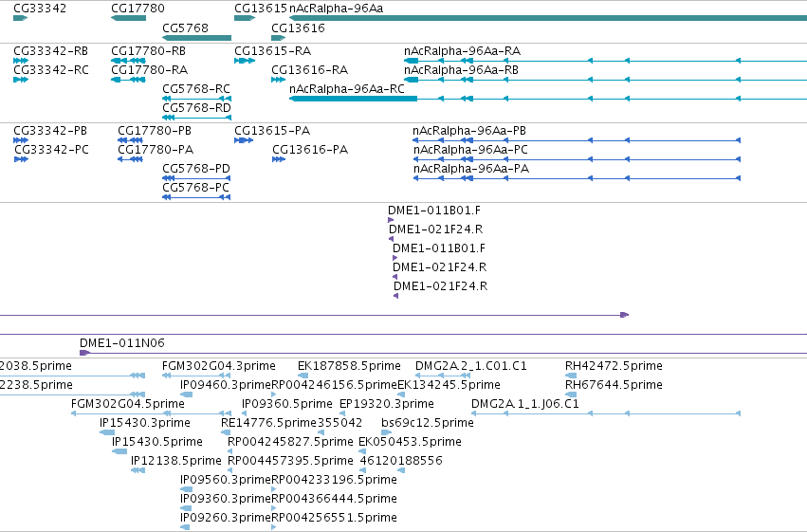Select transcript nAcRalpha-96Aa-RA

coord(605,61)
